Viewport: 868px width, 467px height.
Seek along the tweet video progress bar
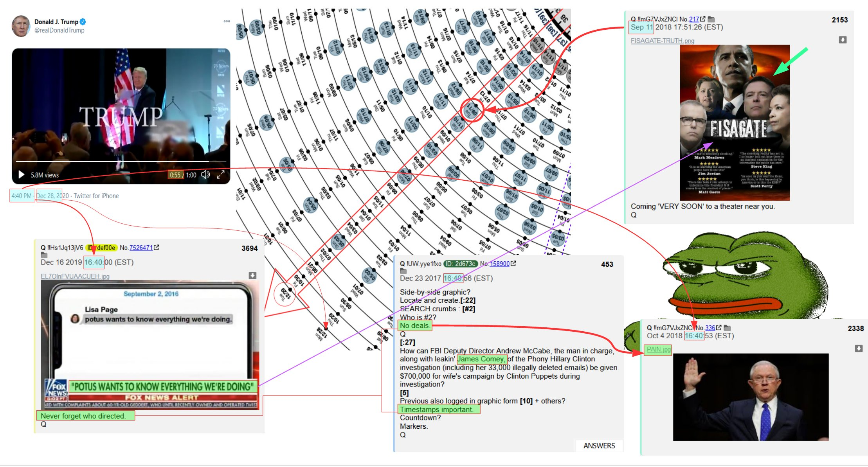[x=121, y=161]
